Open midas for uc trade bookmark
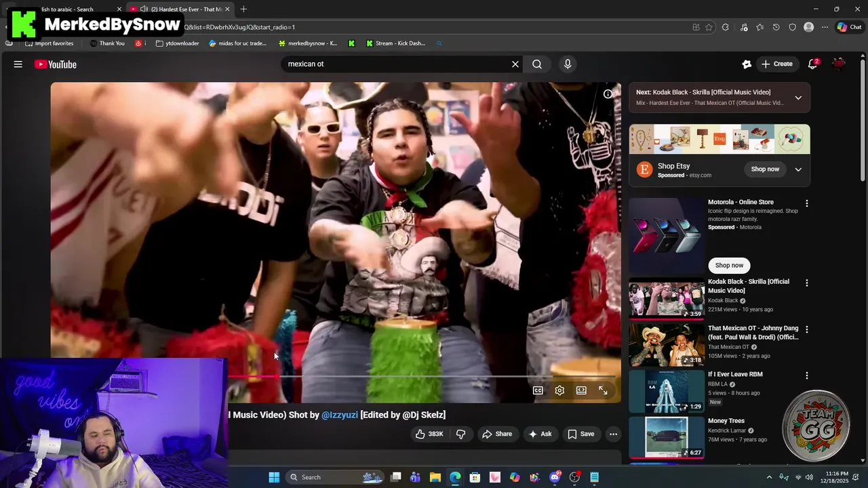 (238, 43)
